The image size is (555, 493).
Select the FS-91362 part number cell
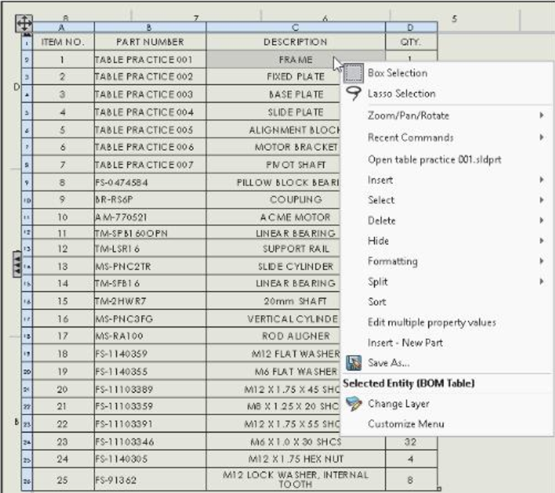[150, 480]
